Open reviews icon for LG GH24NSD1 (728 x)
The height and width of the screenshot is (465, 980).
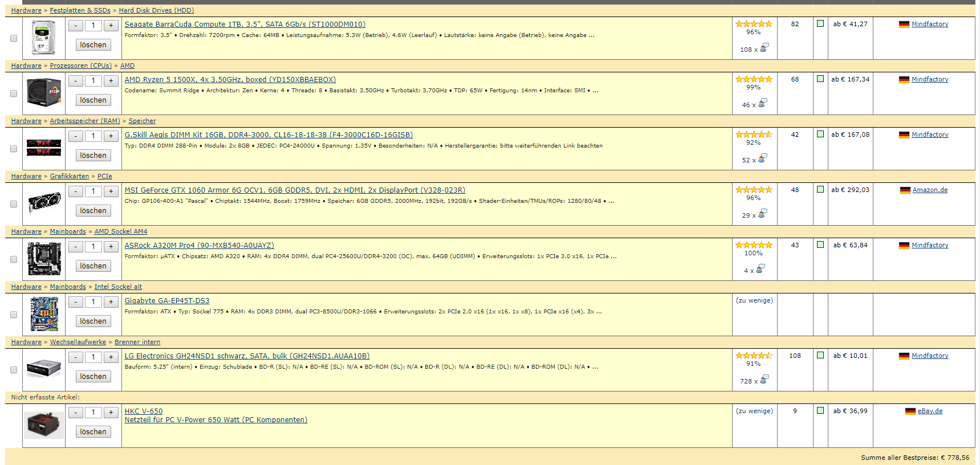tap(765, 379)
